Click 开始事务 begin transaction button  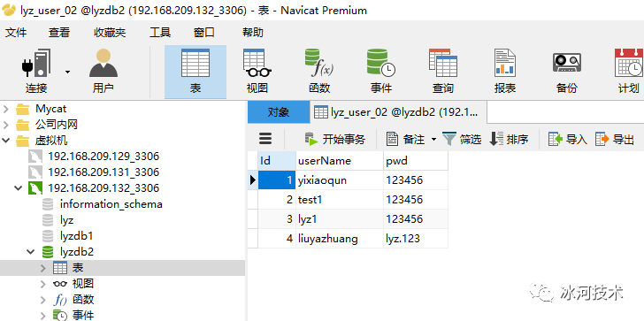click(335, 139)
